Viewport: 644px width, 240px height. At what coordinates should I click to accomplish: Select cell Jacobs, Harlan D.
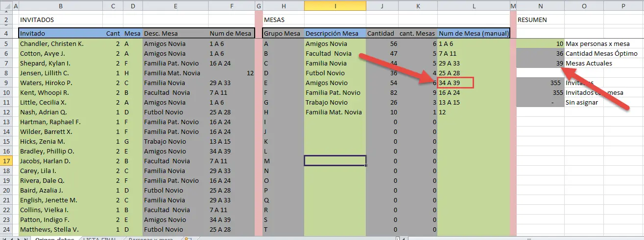(x=61, y=161)
